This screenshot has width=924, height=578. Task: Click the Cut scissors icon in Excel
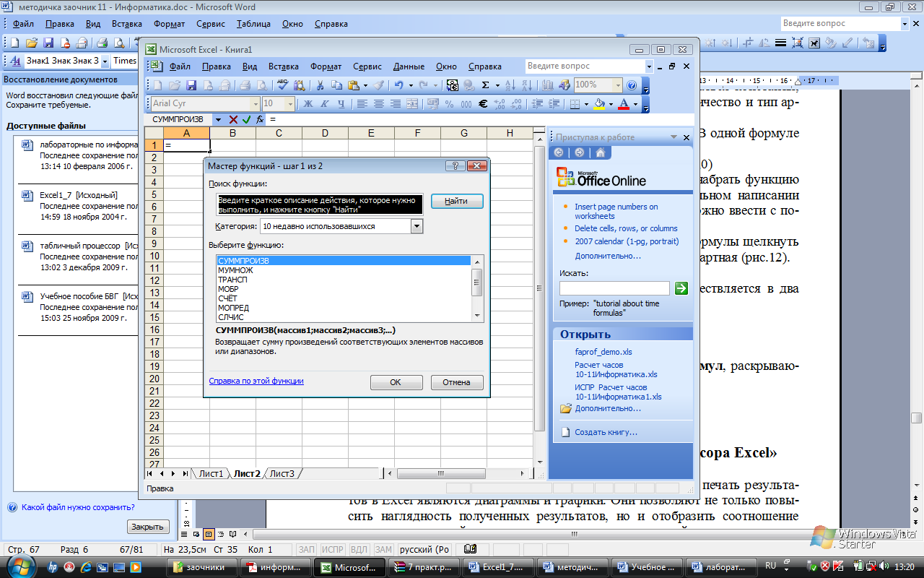click(x=320, y=85)
